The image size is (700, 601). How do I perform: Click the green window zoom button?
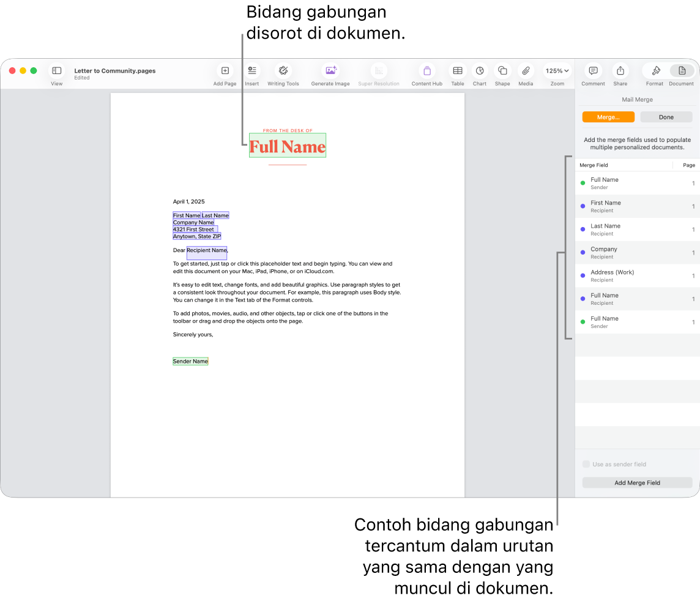(x=34, y=70)
